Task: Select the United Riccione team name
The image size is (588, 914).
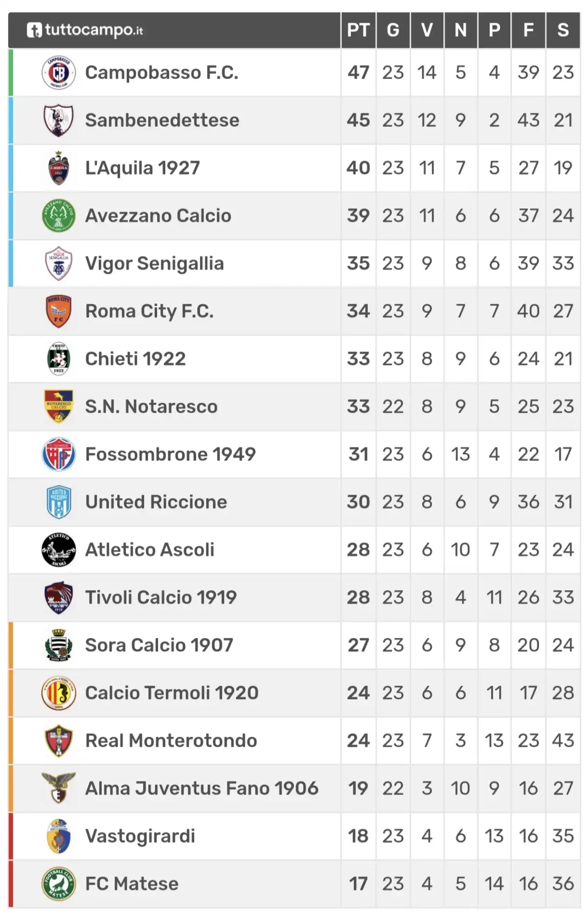Action: [156, 502]
